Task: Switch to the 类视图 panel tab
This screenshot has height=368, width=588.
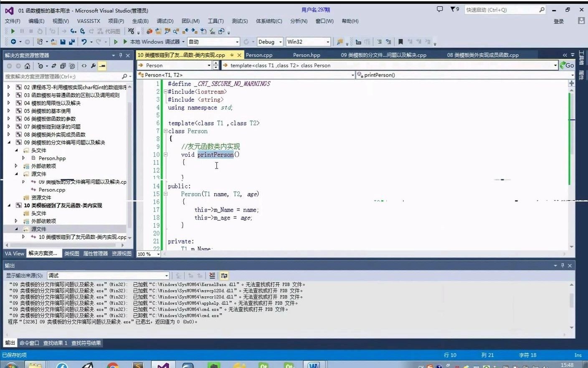Action: click(x=72, y=254)
